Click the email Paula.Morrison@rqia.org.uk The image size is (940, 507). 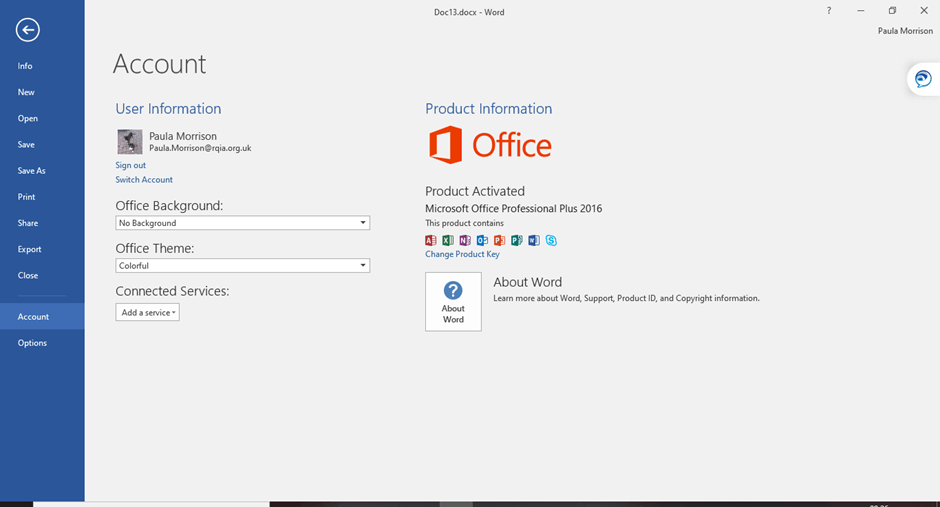pyautogui.click(x=200, y=148)
